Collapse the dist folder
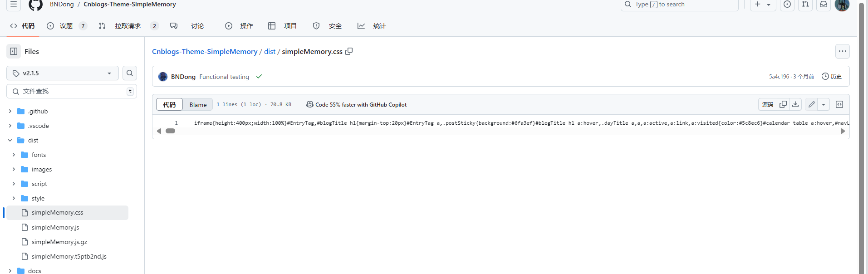868x274 pixels. (10, 140)
